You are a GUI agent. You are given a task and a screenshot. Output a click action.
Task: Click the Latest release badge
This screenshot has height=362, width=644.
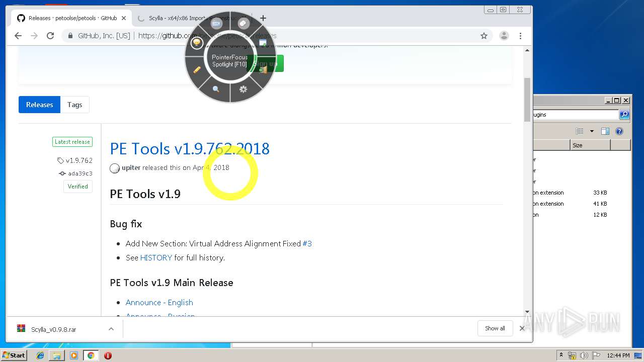pos(72,142)
